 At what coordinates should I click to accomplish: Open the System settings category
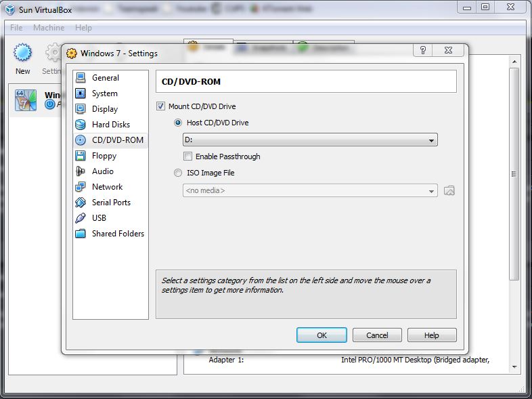110,93
